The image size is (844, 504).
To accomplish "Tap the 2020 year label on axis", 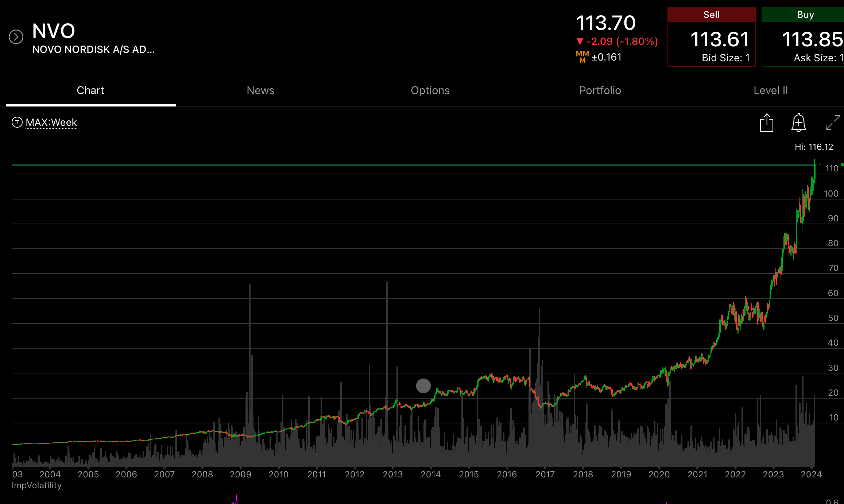I will (659, 474).
